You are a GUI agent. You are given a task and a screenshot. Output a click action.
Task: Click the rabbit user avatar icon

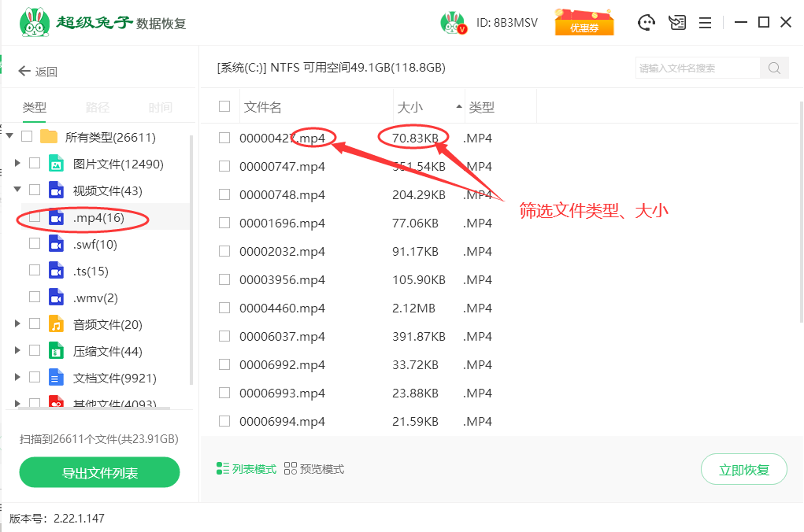(453, 23)
